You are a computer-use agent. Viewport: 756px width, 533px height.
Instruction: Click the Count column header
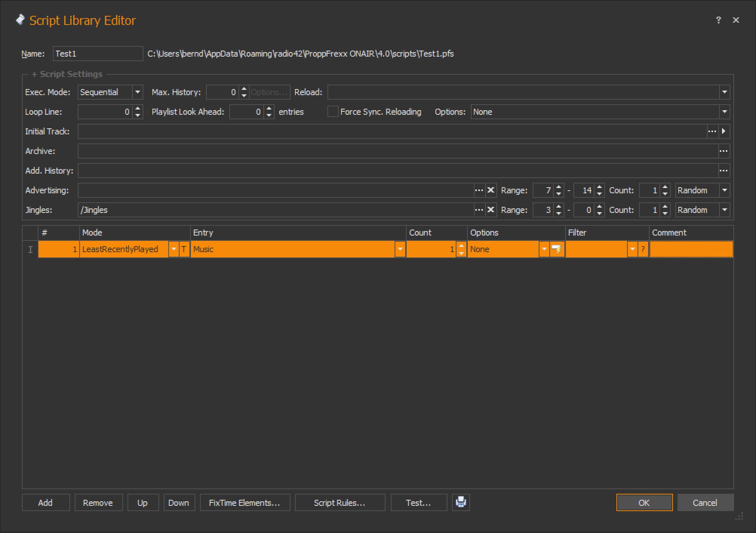[x=436, y=233]
